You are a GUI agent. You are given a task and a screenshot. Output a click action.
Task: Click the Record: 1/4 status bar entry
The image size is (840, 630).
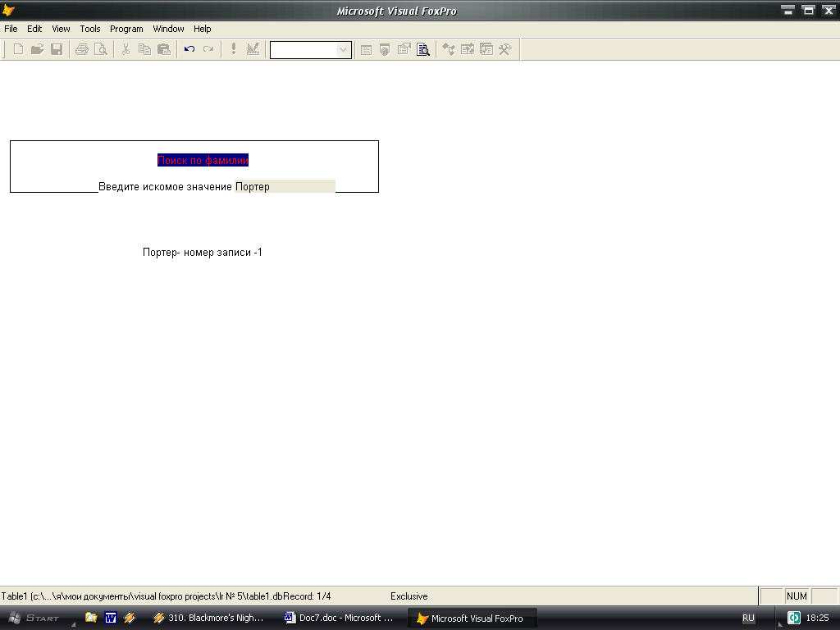pos(307,596)
